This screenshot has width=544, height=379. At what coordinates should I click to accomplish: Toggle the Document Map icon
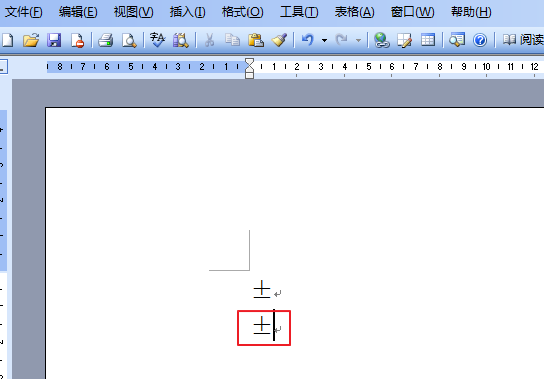point(457,40)
